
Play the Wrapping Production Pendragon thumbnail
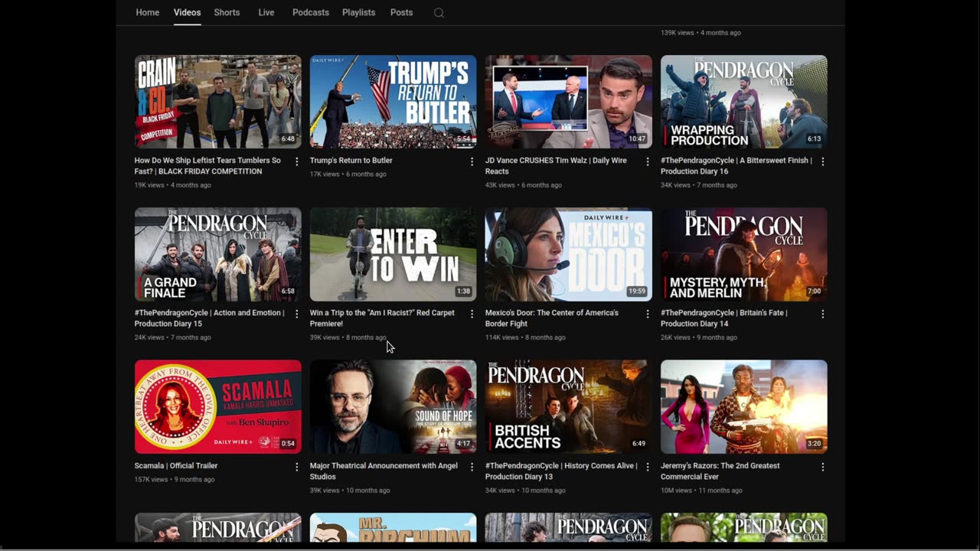click(744, 102)
